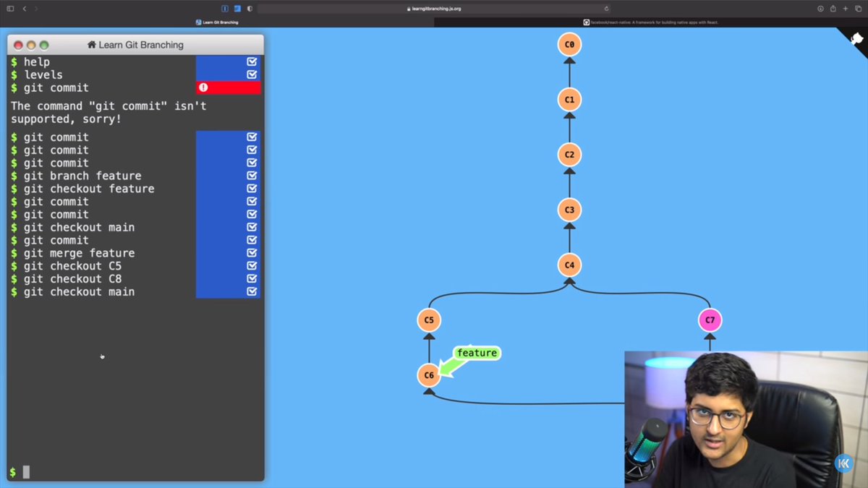Close the Learn Git Branching terminal window
The width and height of the screenshot is (868, 488).
[18, 45]
